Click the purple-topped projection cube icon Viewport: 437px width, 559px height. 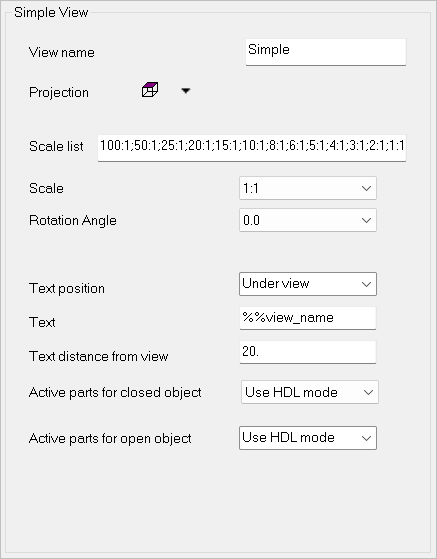tap(150, 90)
